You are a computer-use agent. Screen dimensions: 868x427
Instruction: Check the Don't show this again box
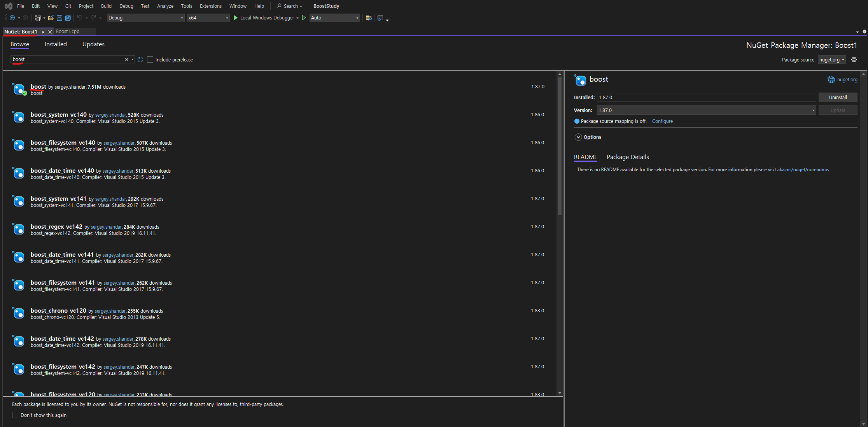coord(15,415)
